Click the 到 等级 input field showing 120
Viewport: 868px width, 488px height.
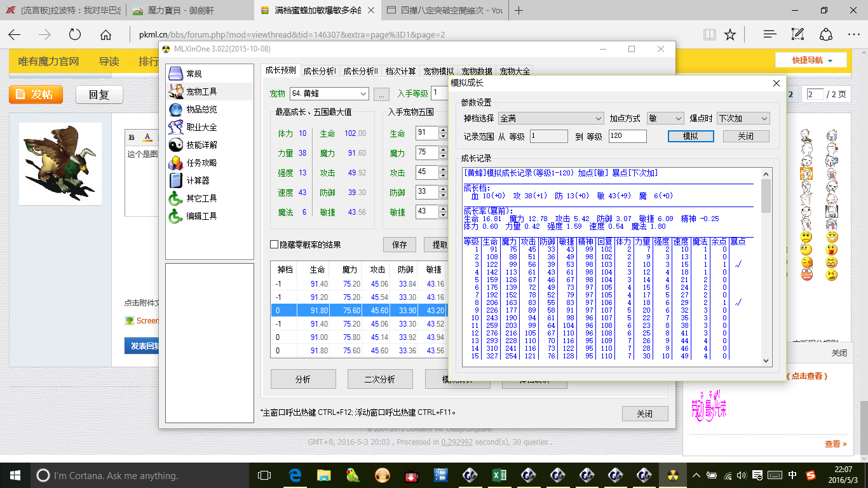pyautogui.click(x=627, y=136)
